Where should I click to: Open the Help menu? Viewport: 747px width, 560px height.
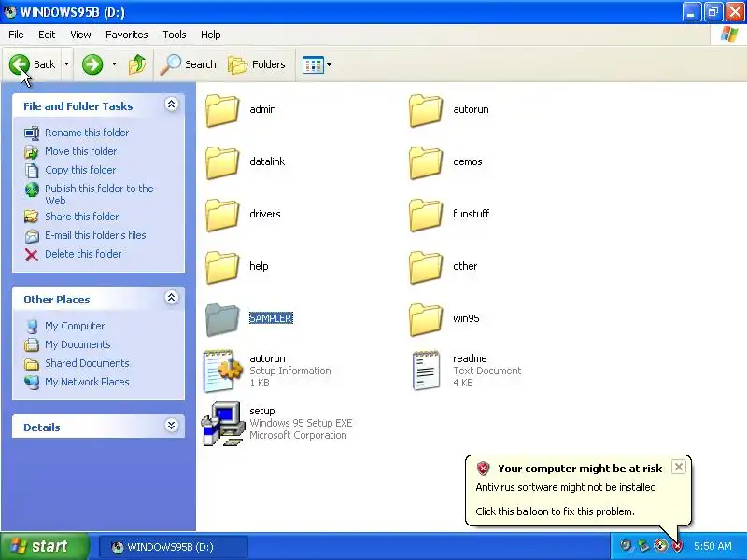click(x=211, y=35)
